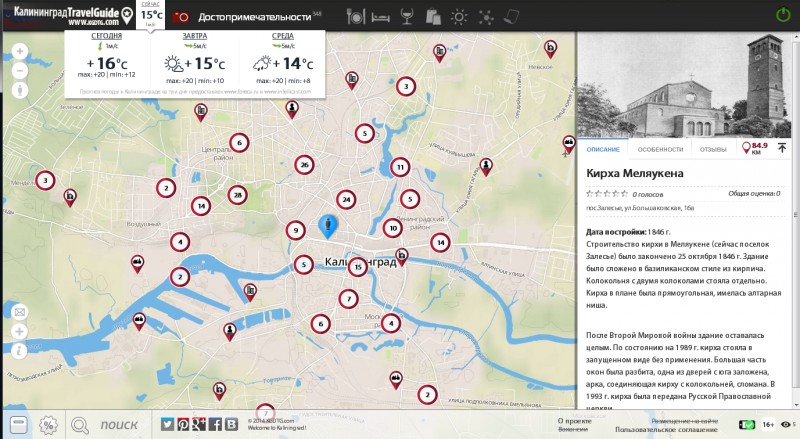Open the О проекте link
This screenshot has width=800, height=439.
click(574, 421)
